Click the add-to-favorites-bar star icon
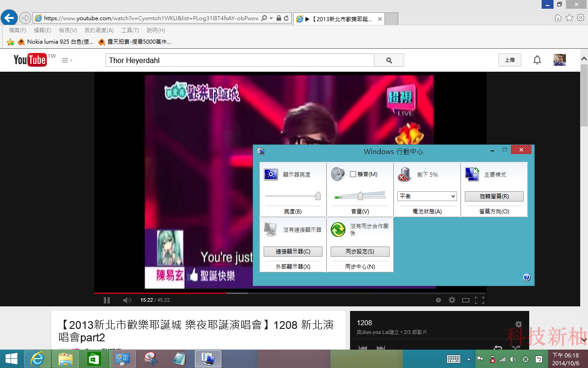 coord(11,42)
